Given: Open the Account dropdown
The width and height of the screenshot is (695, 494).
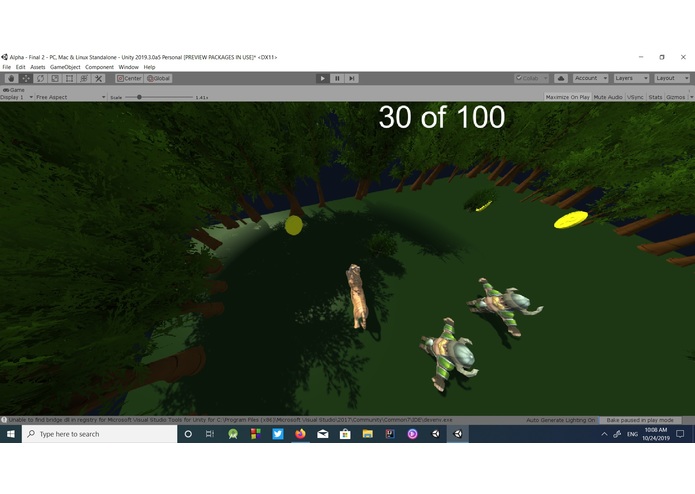Looking at the screenshot, I should click(x=590, y=78).
